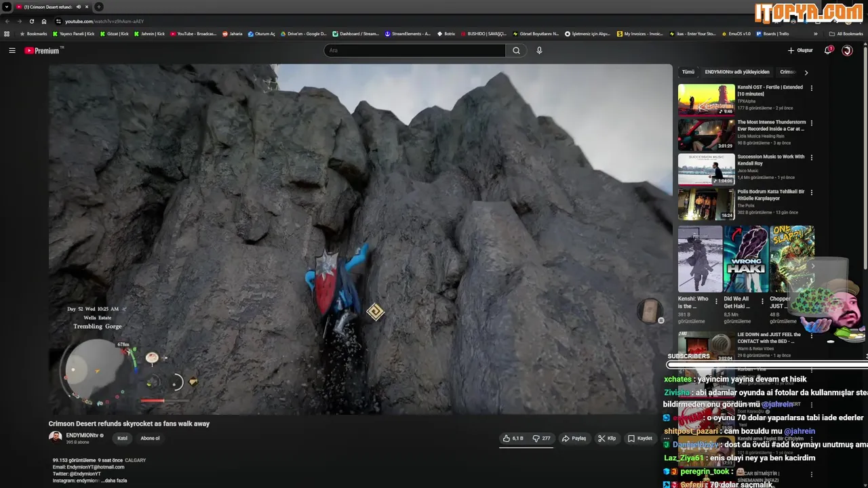Click the Oluştur create button
This screenshot has width=868, height=488.
[800, 51]
